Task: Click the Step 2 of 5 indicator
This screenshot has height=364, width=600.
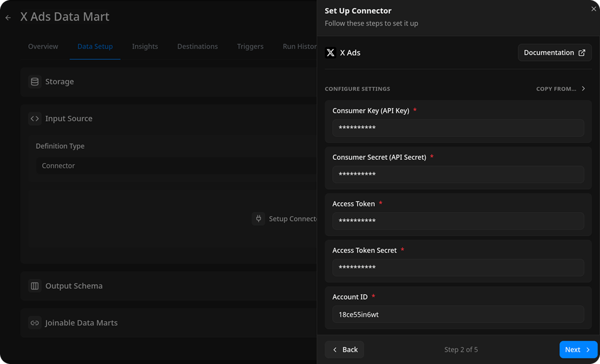Action: (461, 350)
